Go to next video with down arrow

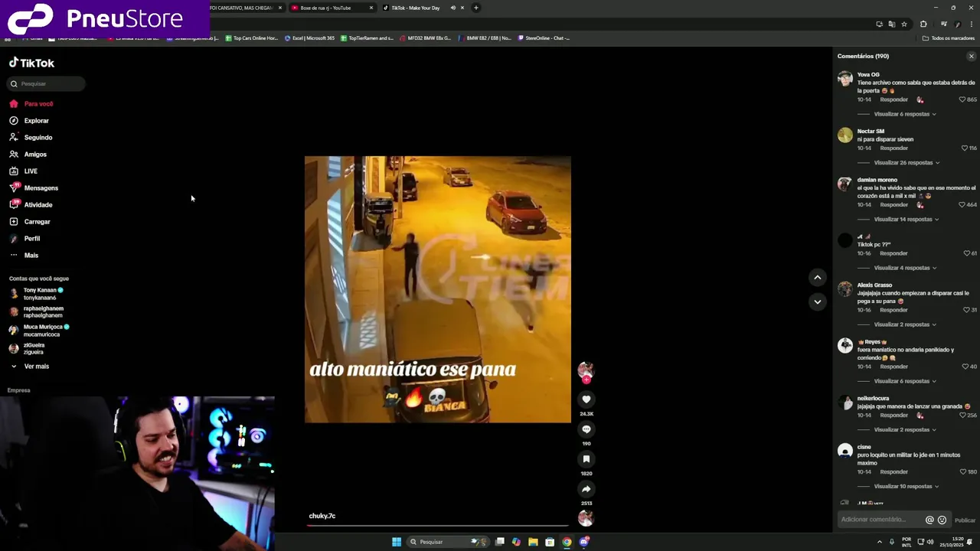coord(818,302)
